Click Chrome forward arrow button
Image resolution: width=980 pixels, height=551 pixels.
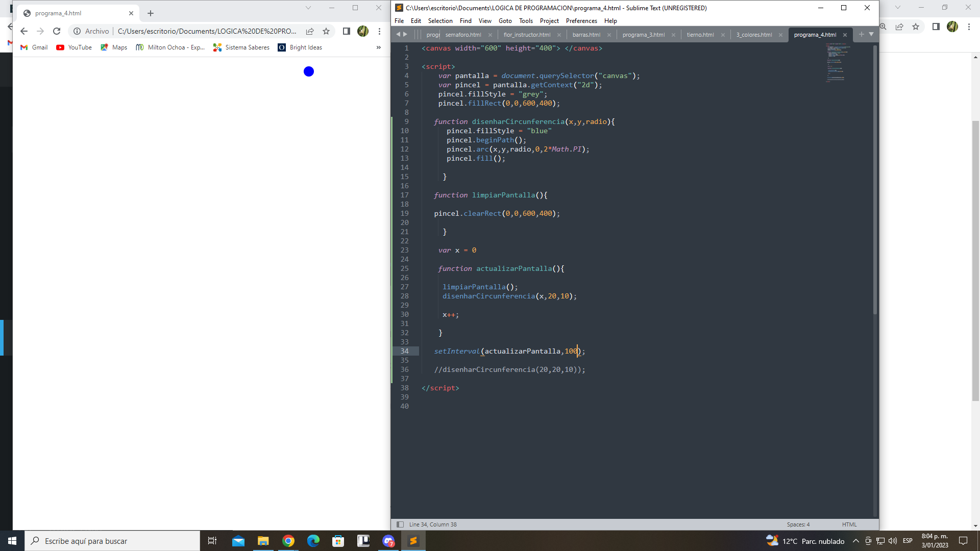(x=40, y=31)
